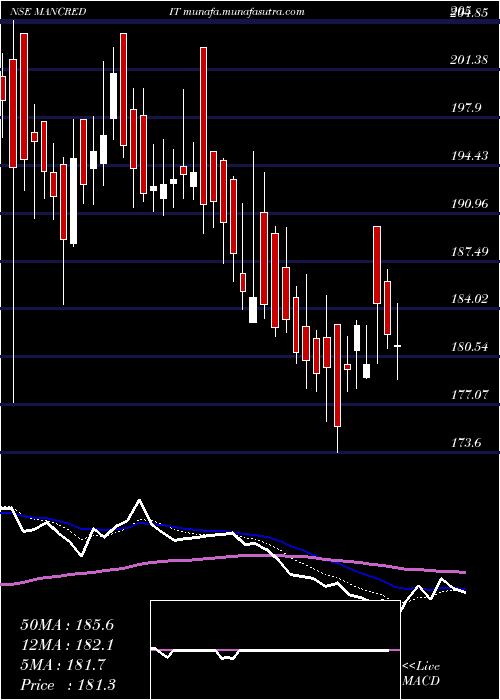The width and height of the screenshot is (500, 700).
Task: Click the 194.43 price axis label
Action: (469, 156)
